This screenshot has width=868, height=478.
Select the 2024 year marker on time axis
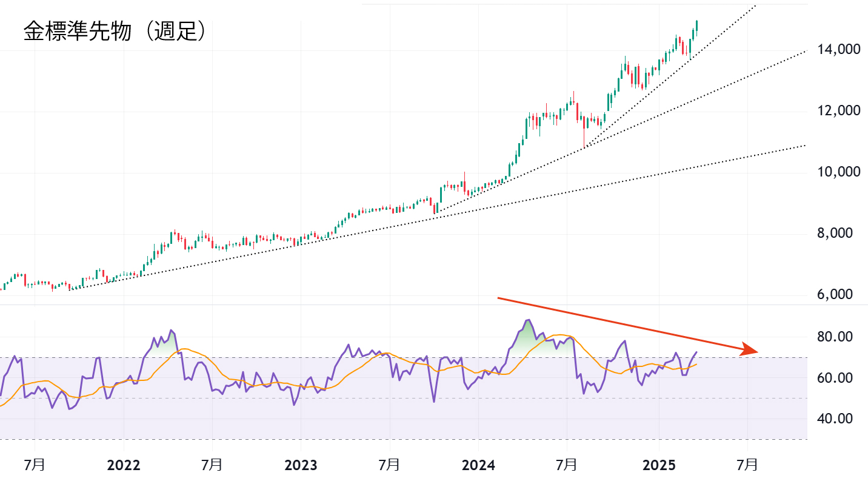(x=478, y=465)
